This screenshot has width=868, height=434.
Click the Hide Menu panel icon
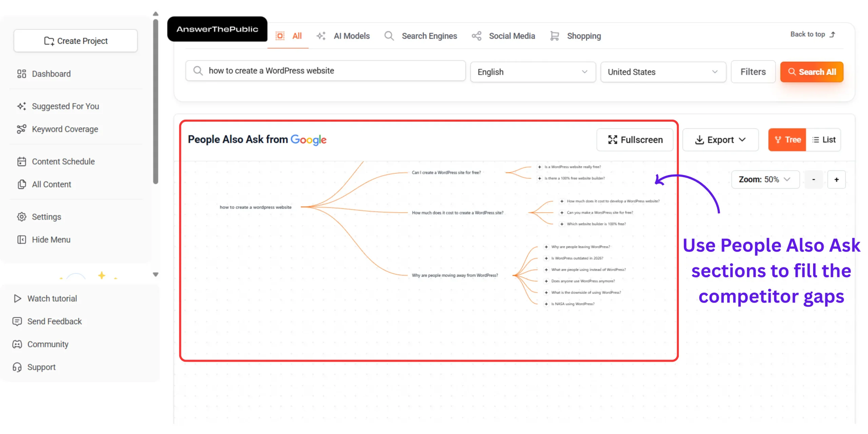tap(22, 239)
